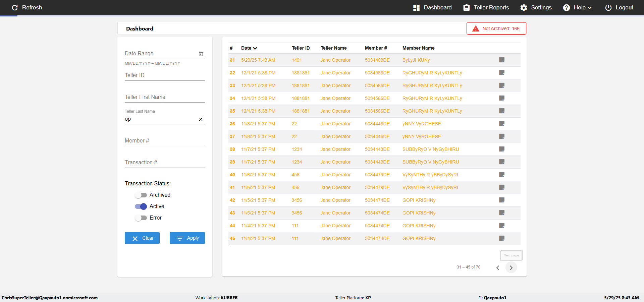Click the Apply filter button
The height and width of the screenshot is (302, 644).
tap(187, 238)
